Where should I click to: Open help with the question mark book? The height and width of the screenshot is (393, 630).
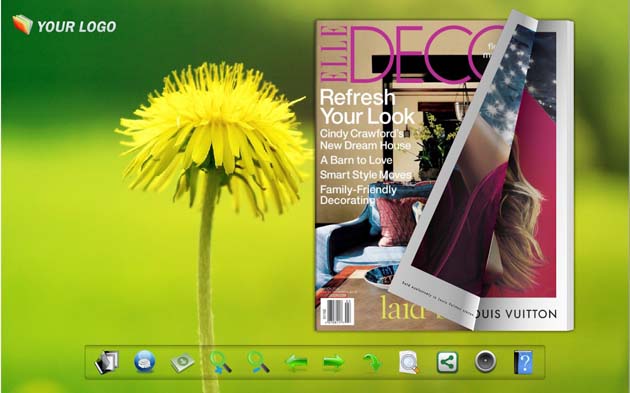(523, 362)
